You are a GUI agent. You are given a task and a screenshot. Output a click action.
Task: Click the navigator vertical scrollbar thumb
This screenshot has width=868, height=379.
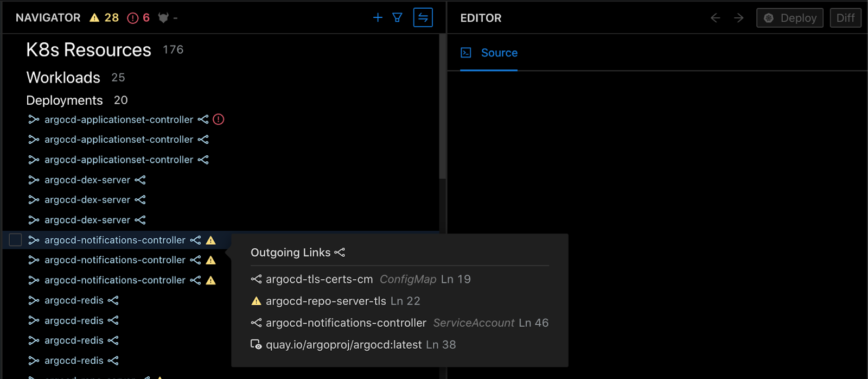point(442,106)
